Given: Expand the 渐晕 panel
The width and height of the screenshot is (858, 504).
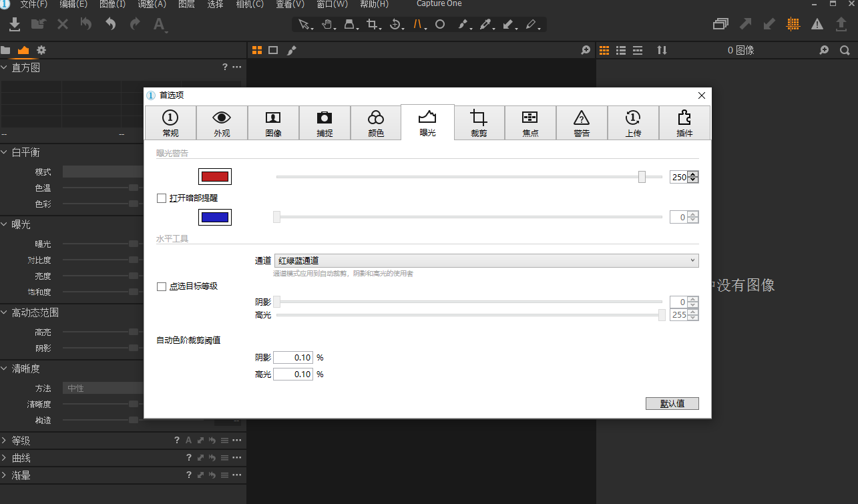Looking at the screenshot, I should (x=4, y=475).
